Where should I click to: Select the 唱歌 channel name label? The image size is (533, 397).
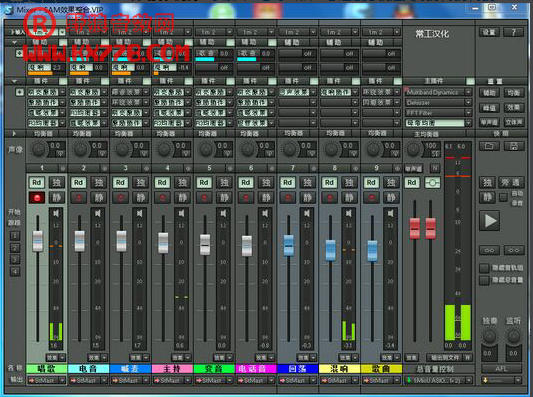(x=47, y=369)
